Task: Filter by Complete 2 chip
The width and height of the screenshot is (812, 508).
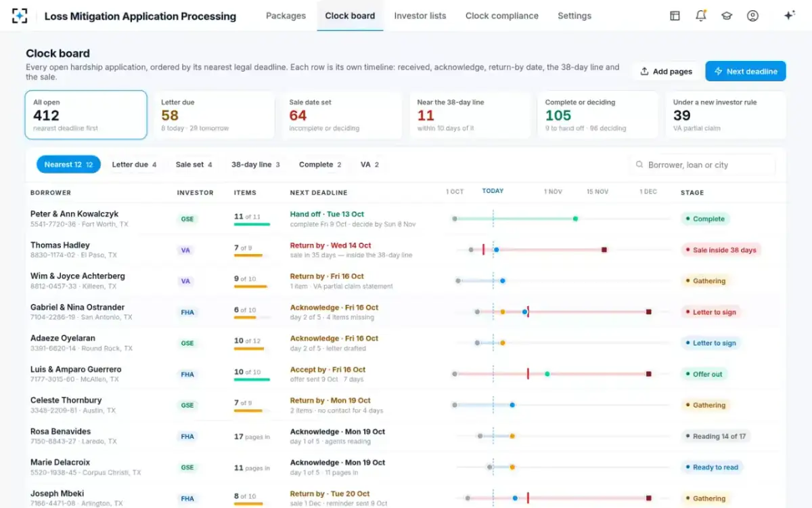Action: pos(320,165)
